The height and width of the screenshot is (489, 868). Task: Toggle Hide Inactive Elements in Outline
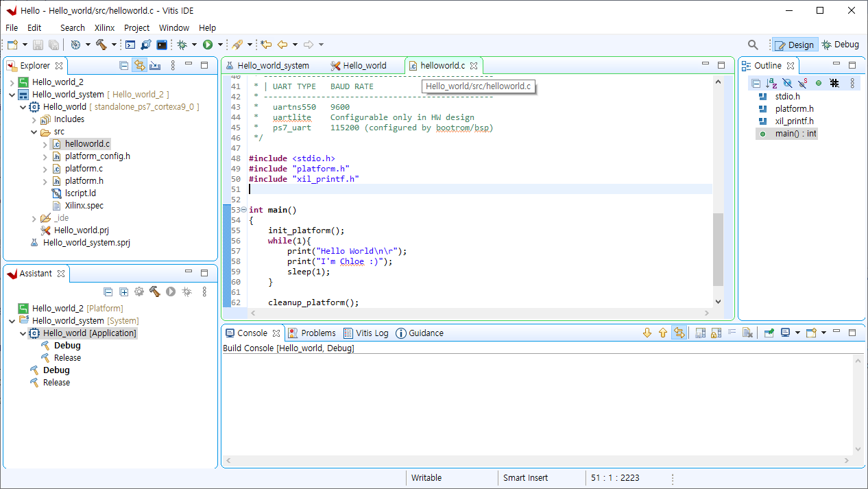click(834, 83)
